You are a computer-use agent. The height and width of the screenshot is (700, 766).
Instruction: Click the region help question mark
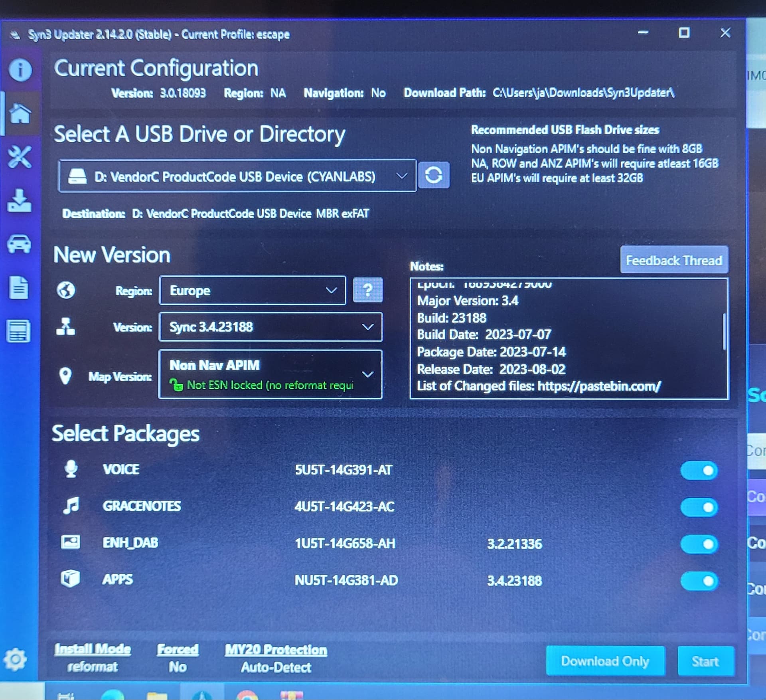[368, 290]
